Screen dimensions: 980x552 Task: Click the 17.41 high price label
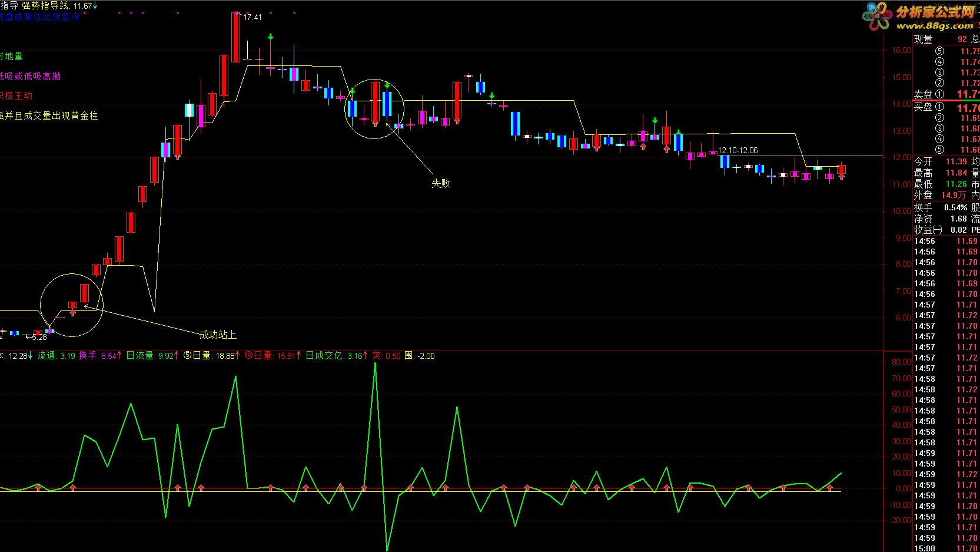(253, 17)
